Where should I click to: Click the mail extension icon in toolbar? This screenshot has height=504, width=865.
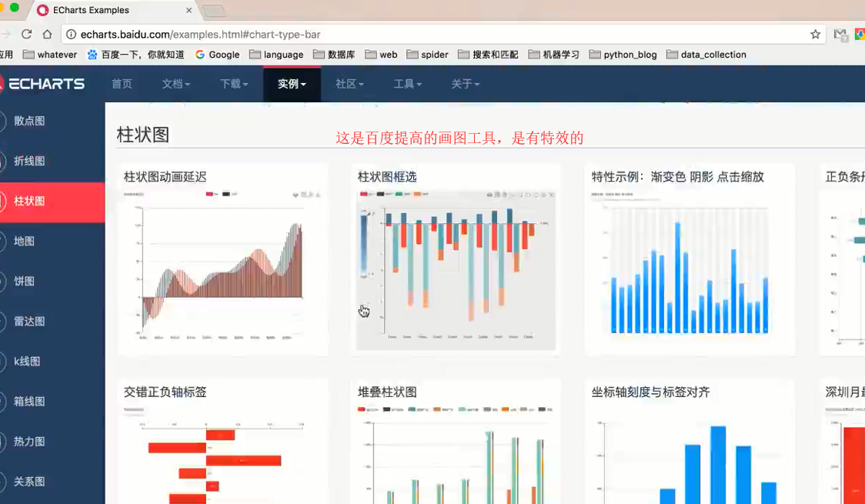click(x=840, y=35)
